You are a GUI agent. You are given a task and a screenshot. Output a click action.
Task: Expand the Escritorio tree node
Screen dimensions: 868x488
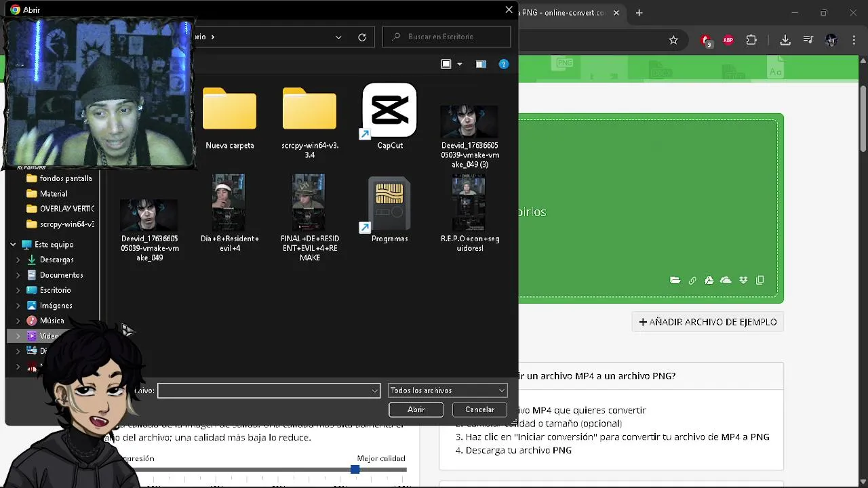[18, 290]
